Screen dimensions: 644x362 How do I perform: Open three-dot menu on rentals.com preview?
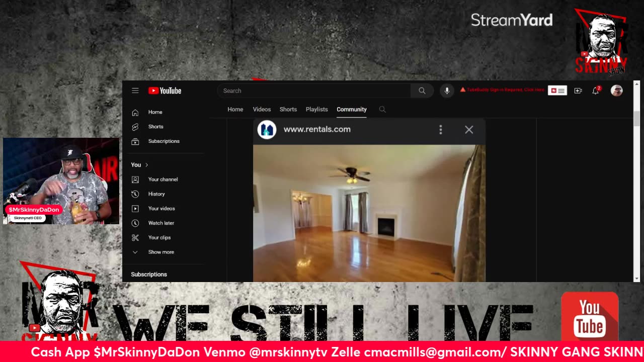tap(441, 130)
